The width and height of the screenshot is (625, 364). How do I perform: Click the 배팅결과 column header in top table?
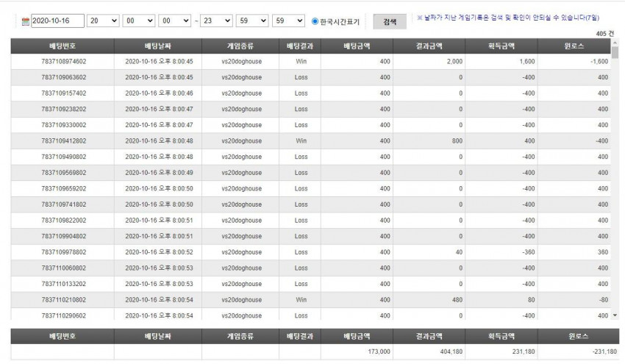(300, 46)
